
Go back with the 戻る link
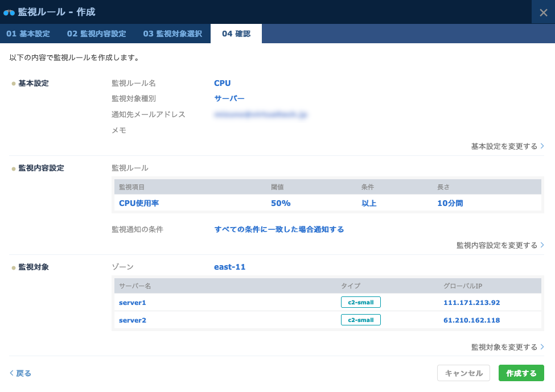point(20,373)
